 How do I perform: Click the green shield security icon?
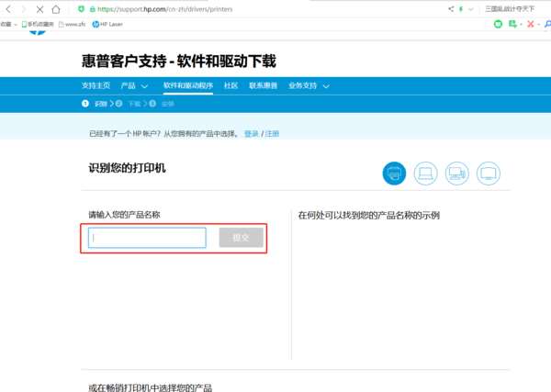click(81, 9)
